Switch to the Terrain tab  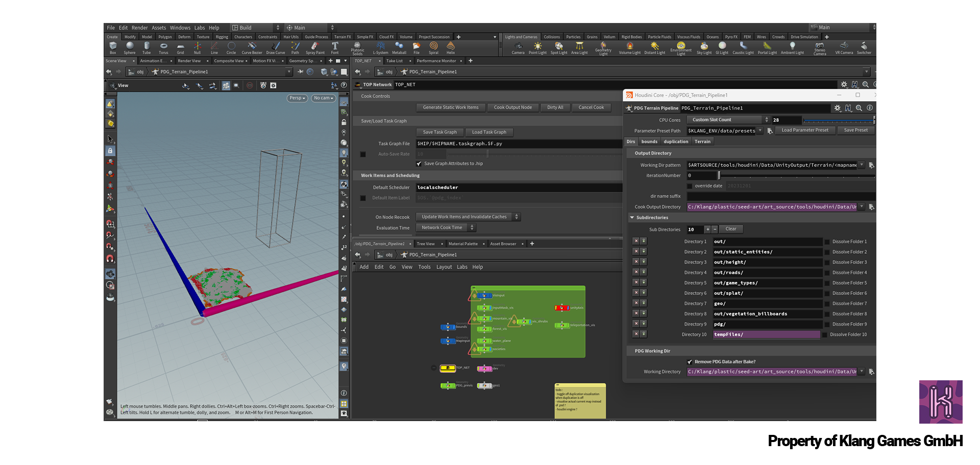pos(702,142)
